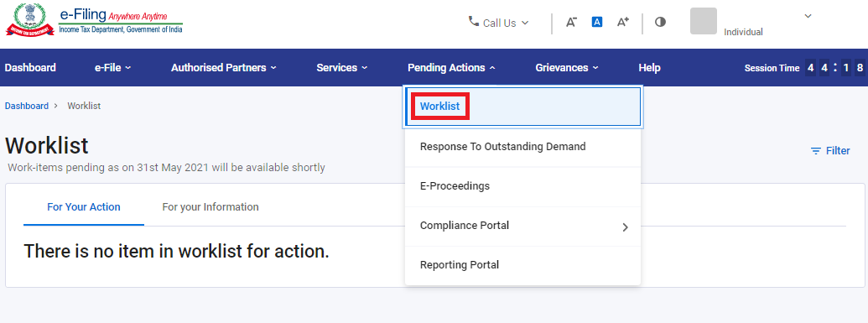The image size is (868, 323).
Task: Reset to default font size A icon
Action: pos(597,22)
